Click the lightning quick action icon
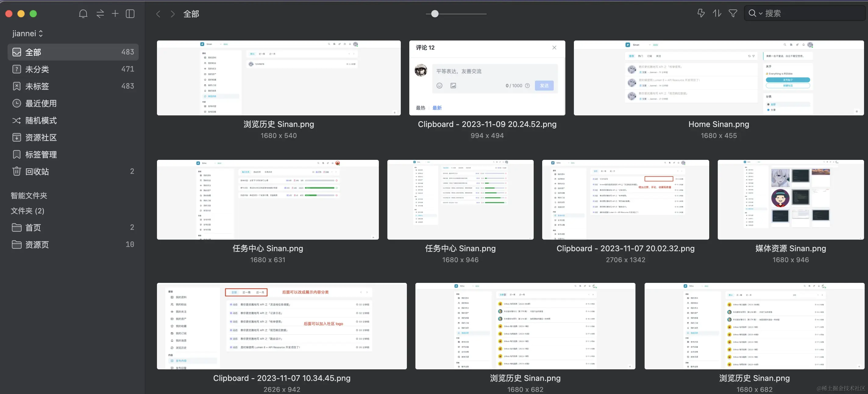This screenshot has width=868, height=394. pos(701,13)
